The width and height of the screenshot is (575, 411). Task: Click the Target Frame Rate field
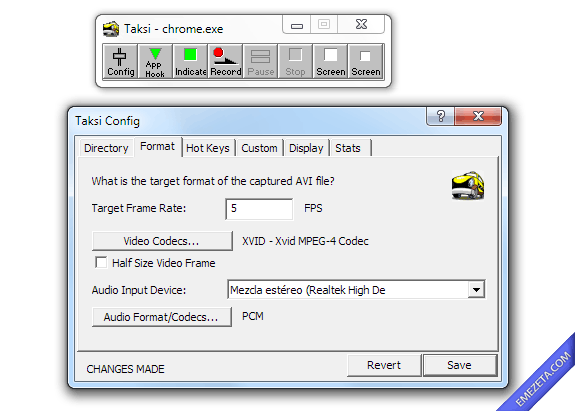259,209
